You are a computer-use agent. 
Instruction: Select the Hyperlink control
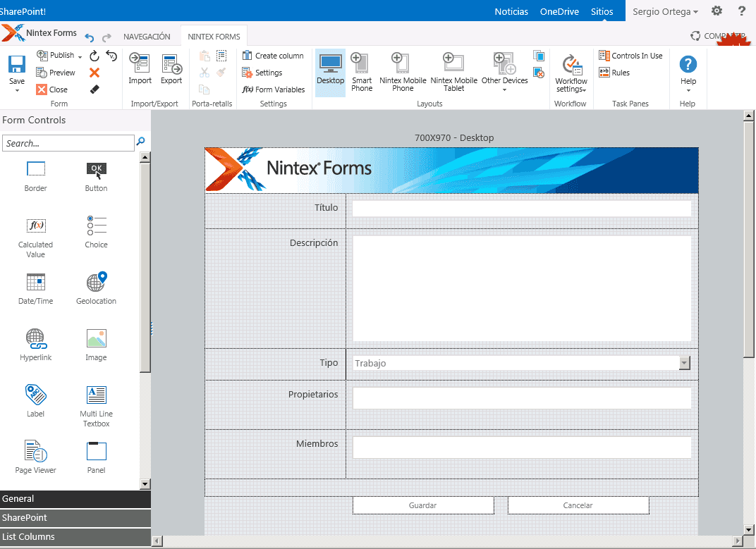point(36,345)
